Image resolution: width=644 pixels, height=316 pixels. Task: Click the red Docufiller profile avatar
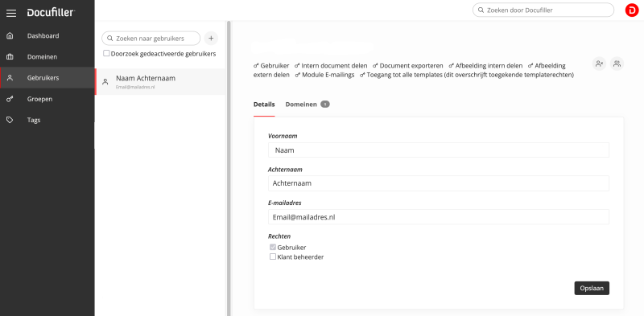tap(632, 10)
